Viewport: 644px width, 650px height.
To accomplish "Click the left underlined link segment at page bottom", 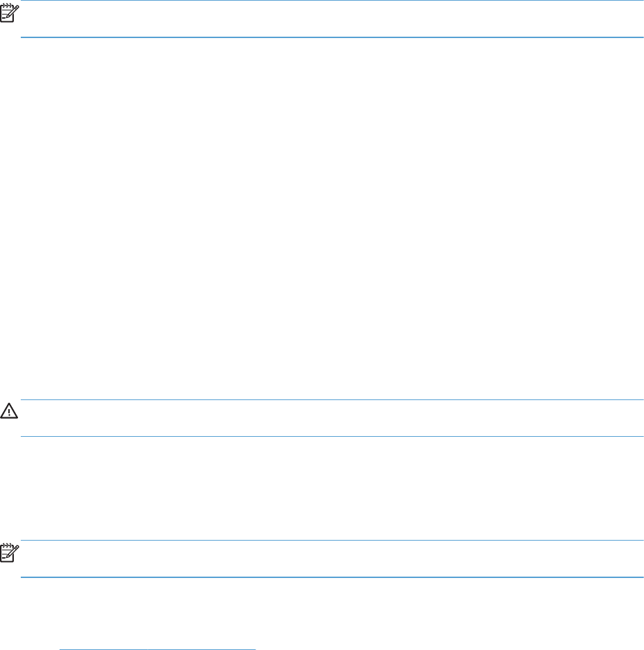I will click(x=103, y=649).
